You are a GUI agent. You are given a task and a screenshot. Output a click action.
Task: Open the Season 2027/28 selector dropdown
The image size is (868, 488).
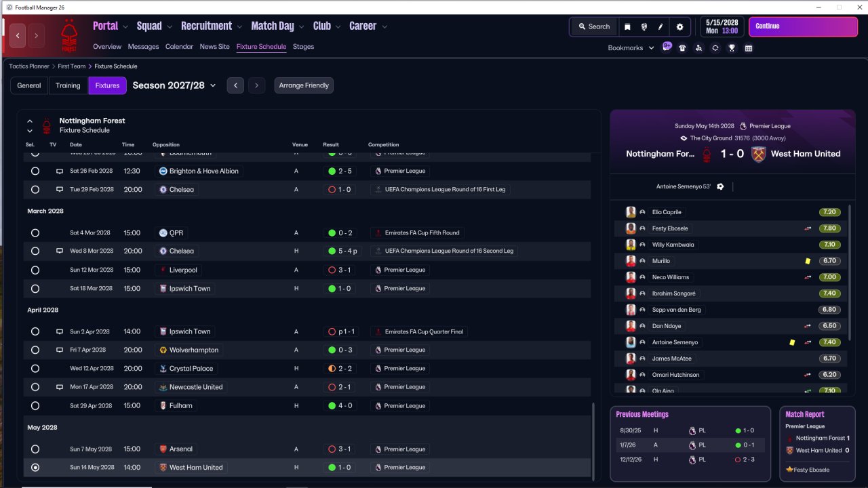[x=174, y=85]
